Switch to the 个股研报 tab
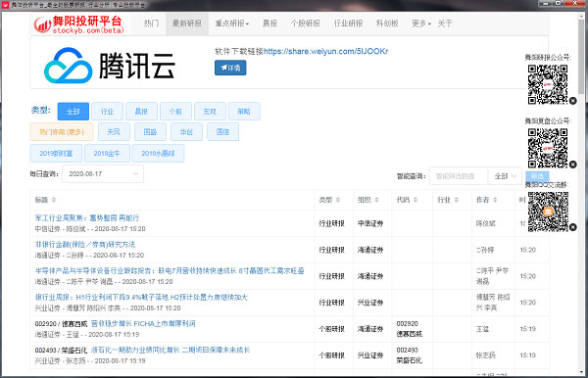The height and width of the screenshot is (378, 588). coord(305,24)
